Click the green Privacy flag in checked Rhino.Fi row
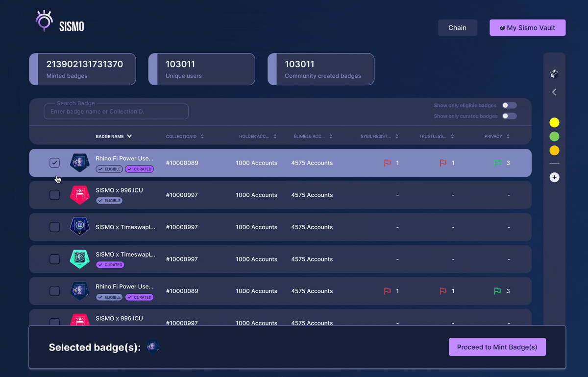588x377 pixels. coord(498,163)
